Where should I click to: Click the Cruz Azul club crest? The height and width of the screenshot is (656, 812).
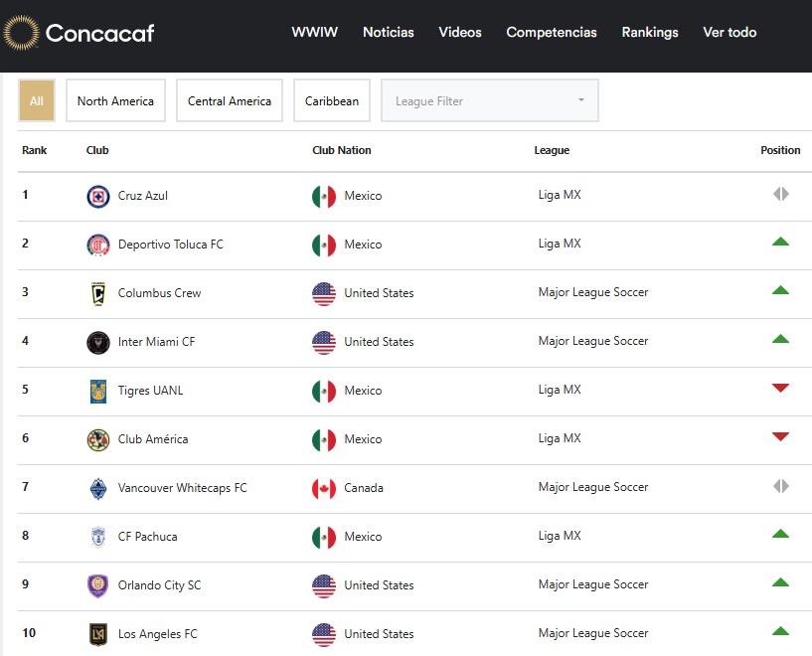tap(97, 197)
